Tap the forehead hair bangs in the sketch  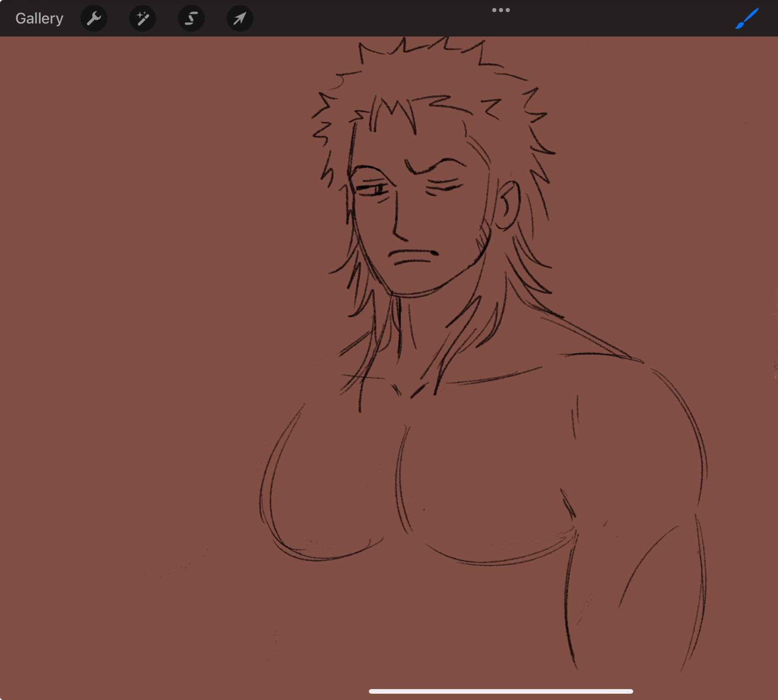pos(392,113)
